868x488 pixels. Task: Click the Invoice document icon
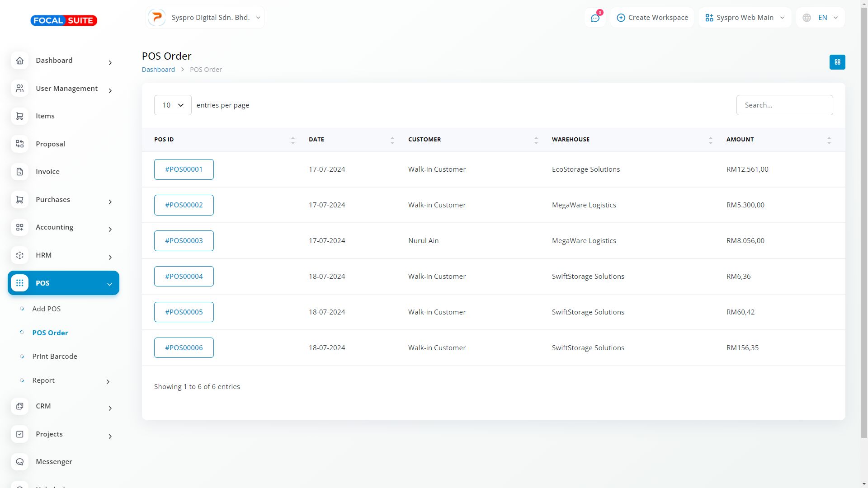[19, 172]
